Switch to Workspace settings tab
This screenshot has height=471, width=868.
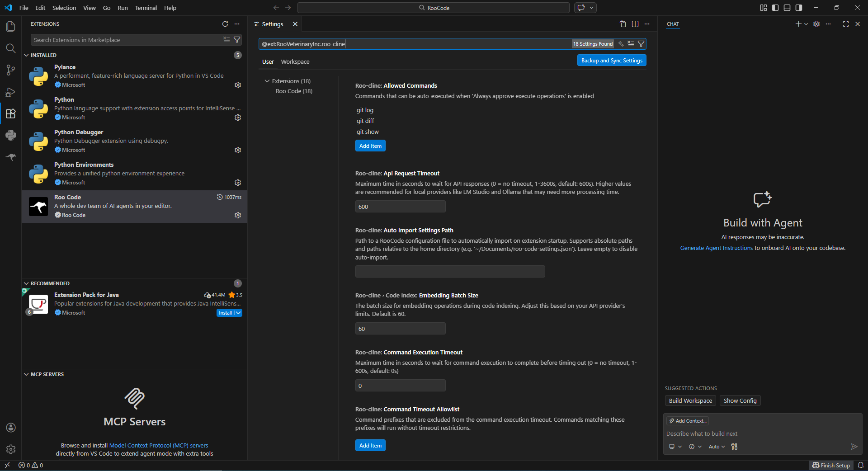coord(295,62)
